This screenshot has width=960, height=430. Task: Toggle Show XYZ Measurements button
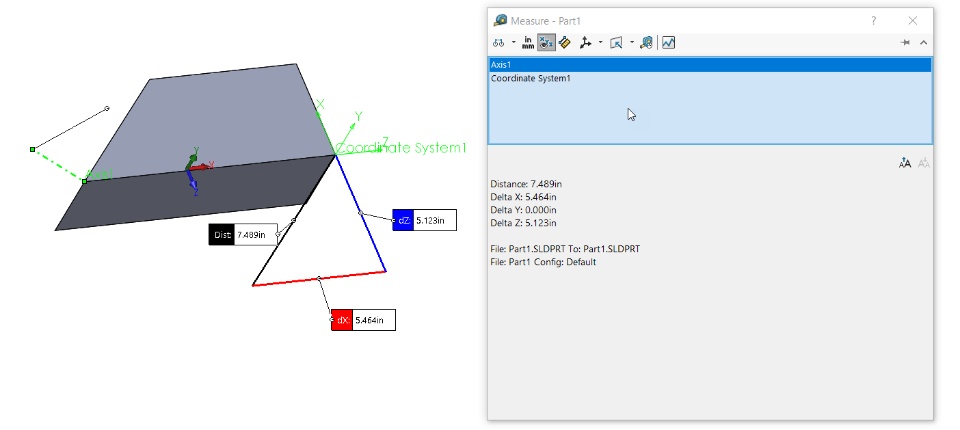546,43
